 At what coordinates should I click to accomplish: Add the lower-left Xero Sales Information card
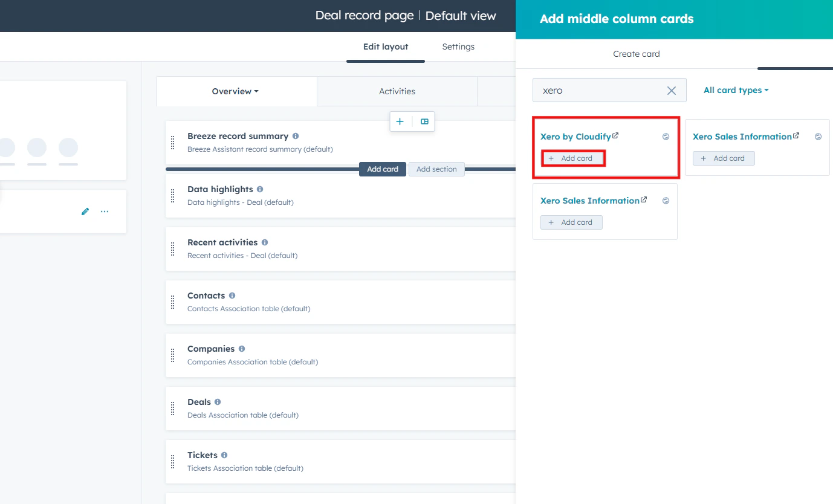571,222
